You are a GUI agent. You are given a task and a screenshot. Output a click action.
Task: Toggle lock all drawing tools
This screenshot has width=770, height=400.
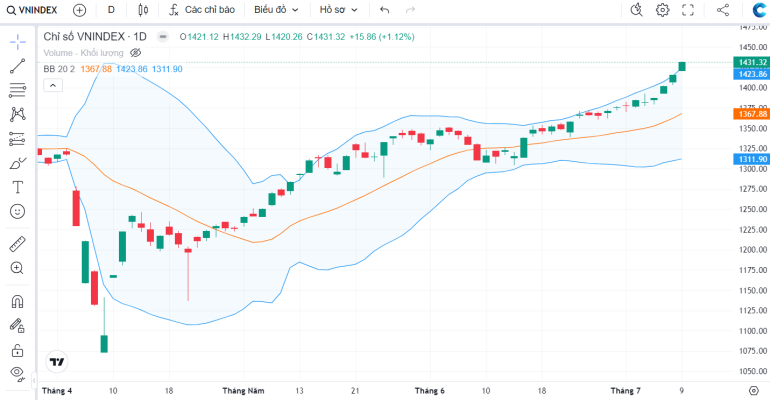[18, 350]
